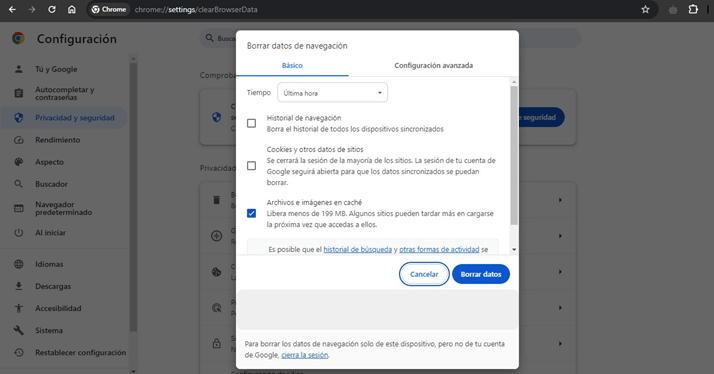Click the power icon for Al iniciar
Screen dimensions: 714x374
[19, 232]
